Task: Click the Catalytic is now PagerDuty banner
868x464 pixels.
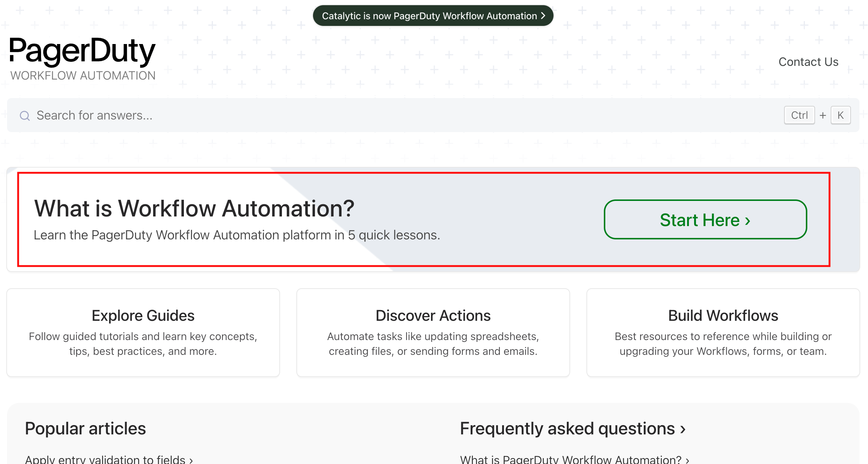Action: click(x=432, y=16)
